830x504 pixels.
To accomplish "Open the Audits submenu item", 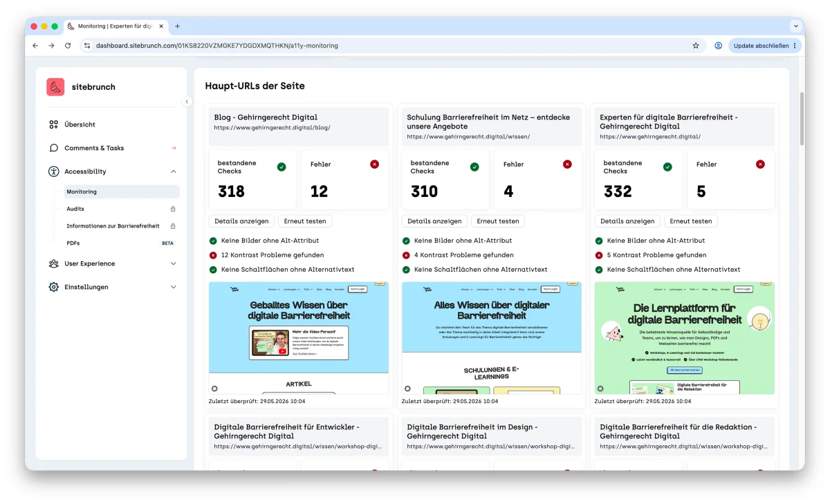I will point(75,209).
